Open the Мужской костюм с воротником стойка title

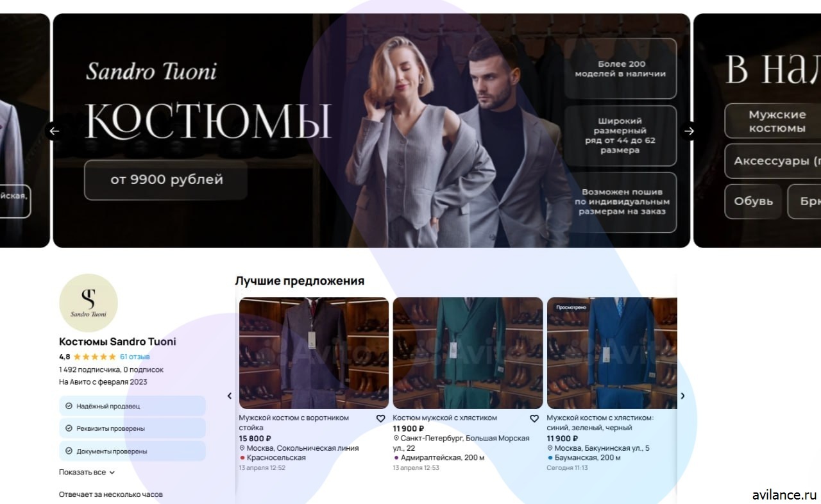[x=294, y=423]
